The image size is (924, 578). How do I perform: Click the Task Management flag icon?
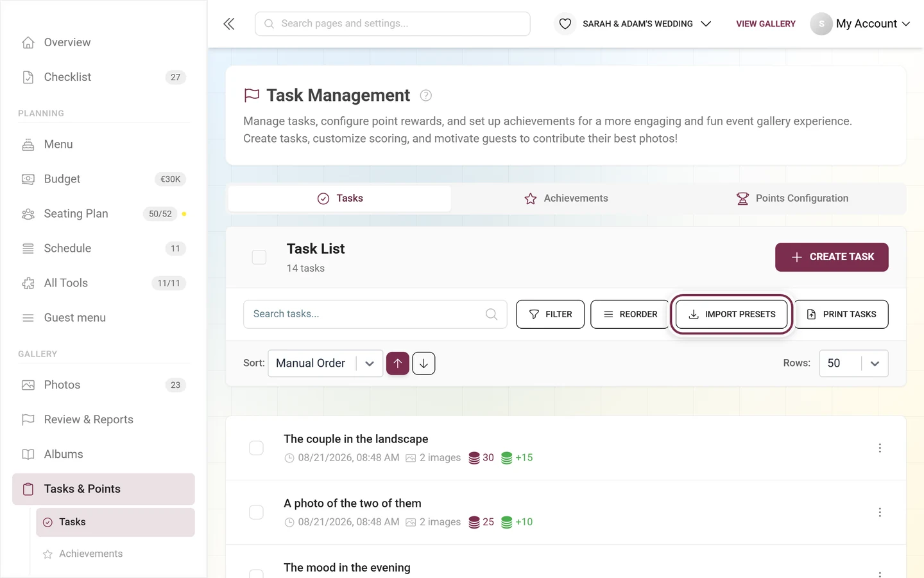point(252,96)
